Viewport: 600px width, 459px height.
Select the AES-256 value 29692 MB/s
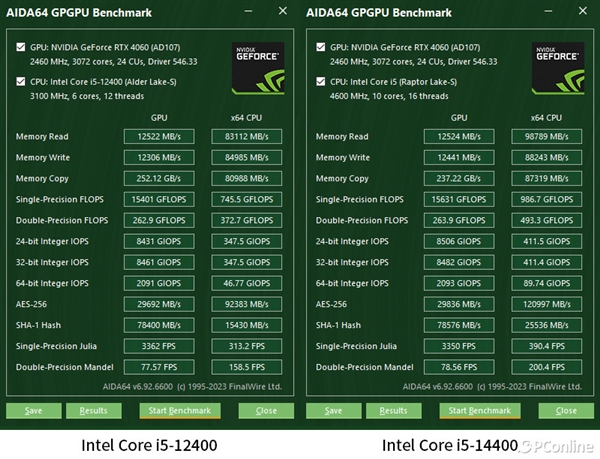coord(159,304)
